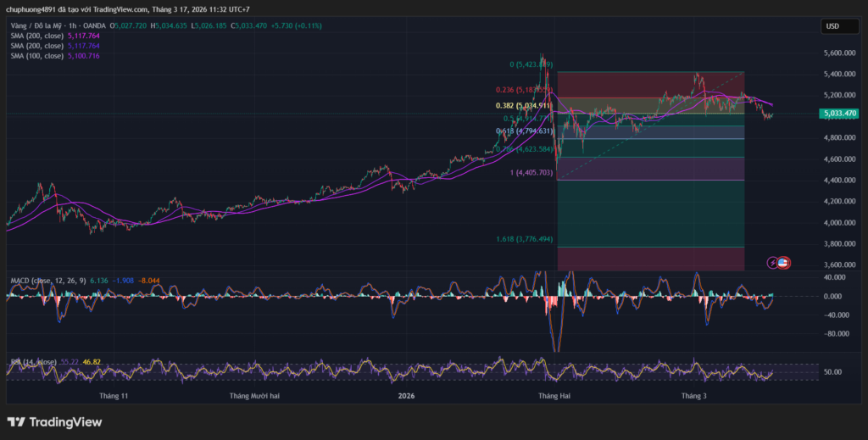Screen dimensions: 868x440
Task: Select the second SMA (200, close) legend
Action: (36, 46)
